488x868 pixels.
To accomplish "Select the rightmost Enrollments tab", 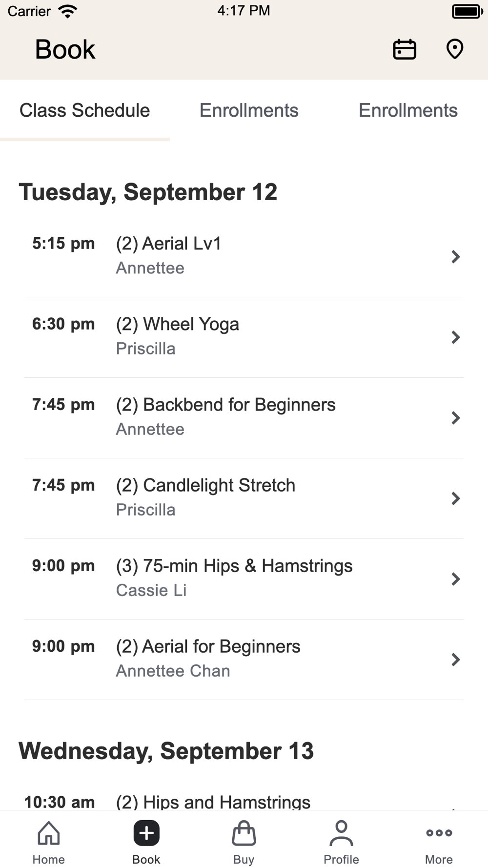I will click(408, 111).
